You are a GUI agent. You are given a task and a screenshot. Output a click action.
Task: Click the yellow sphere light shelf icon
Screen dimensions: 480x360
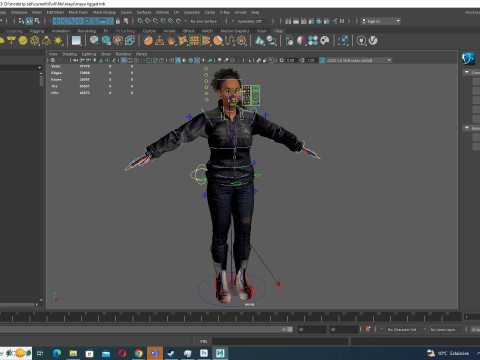23,41
